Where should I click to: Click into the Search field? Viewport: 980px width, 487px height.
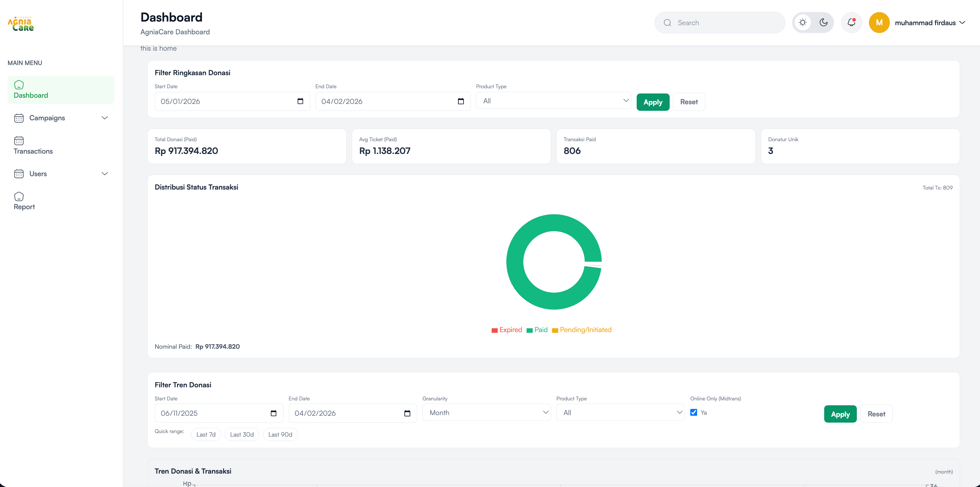tap(719, 23)
